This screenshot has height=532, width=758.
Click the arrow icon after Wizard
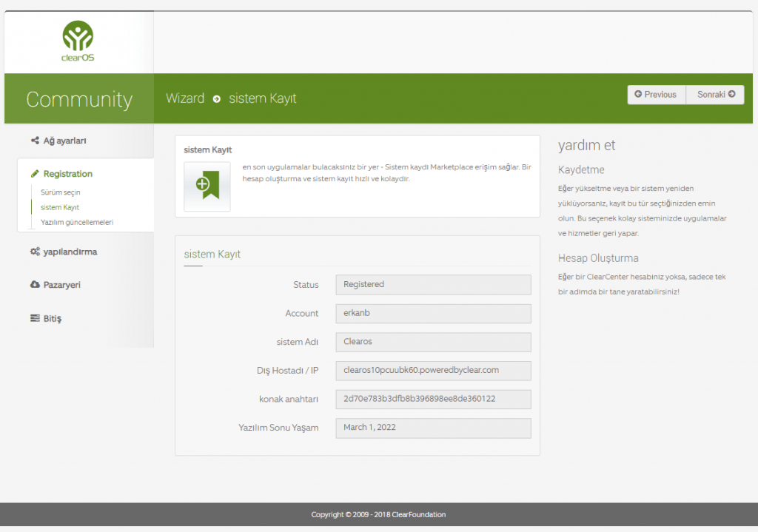click(217, 99)
